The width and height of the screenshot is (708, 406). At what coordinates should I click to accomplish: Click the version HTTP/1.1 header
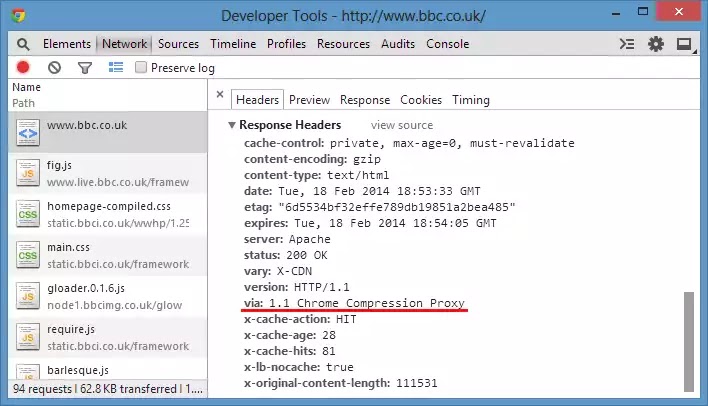coord(297,287)
